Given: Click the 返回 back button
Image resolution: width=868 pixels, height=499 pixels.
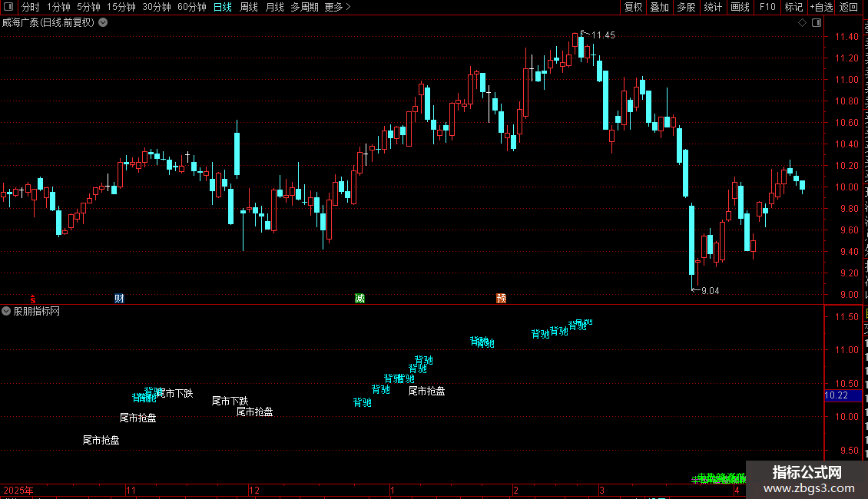Looking at the screenshot, I should (x=849, y=7).
